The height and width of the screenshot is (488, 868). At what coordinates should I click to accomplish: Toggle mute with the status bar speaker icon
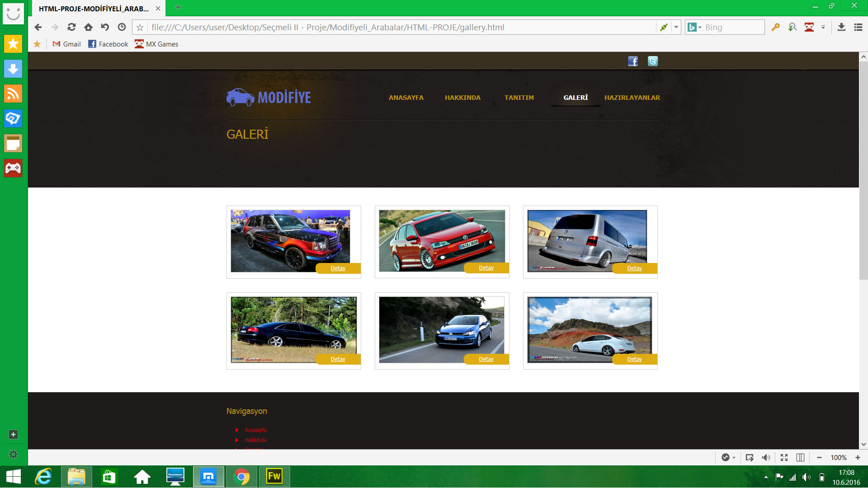pos(765,457)
